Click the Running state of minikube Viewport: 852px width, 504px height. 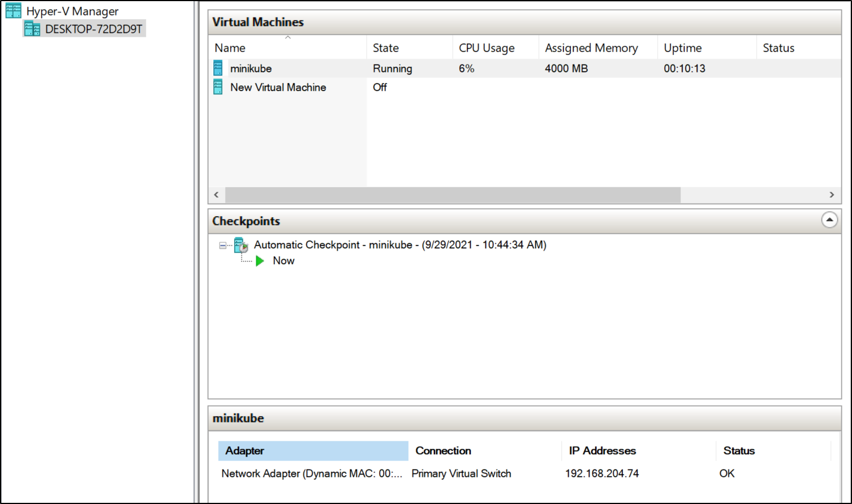pos(392,68)
